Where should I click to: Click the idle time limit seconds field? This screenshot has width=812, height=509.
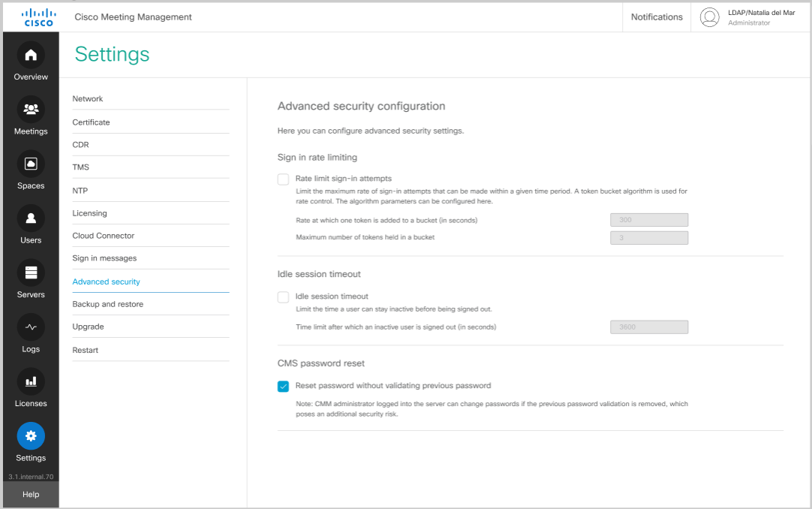[649, 327]
